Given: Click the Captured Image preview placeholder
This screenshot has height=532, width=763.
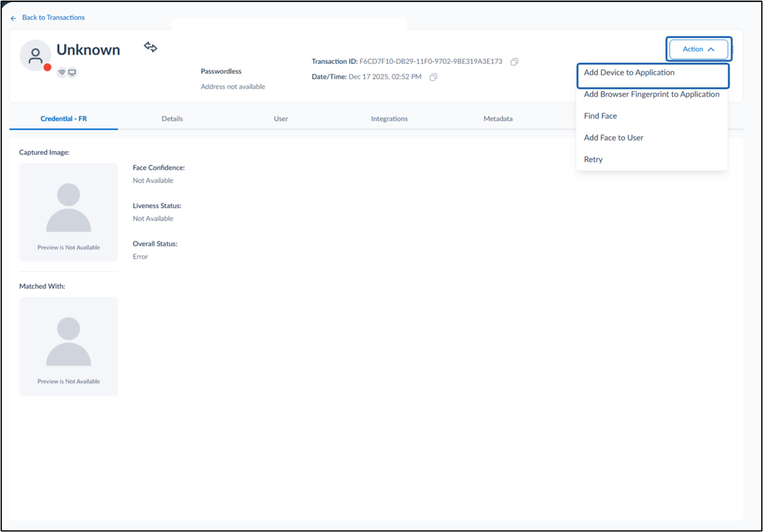Looking at the screenshot, I should point(68,212).
